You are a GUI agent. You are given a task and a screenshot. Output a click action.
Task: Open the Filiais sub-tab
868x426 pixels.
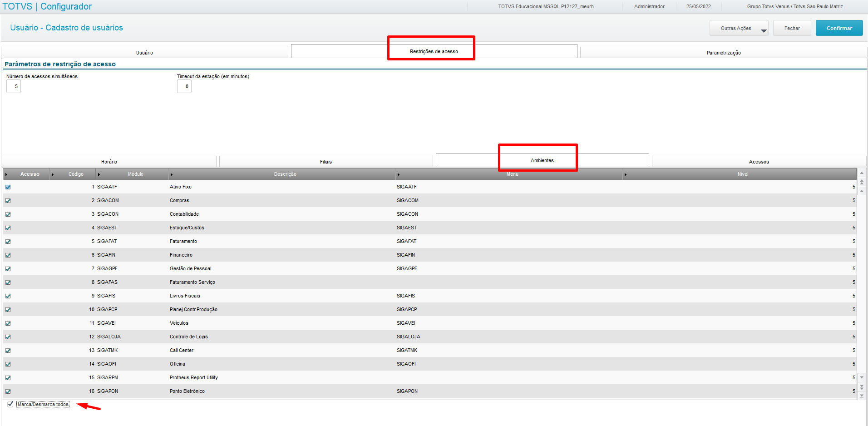pos(326,162)
